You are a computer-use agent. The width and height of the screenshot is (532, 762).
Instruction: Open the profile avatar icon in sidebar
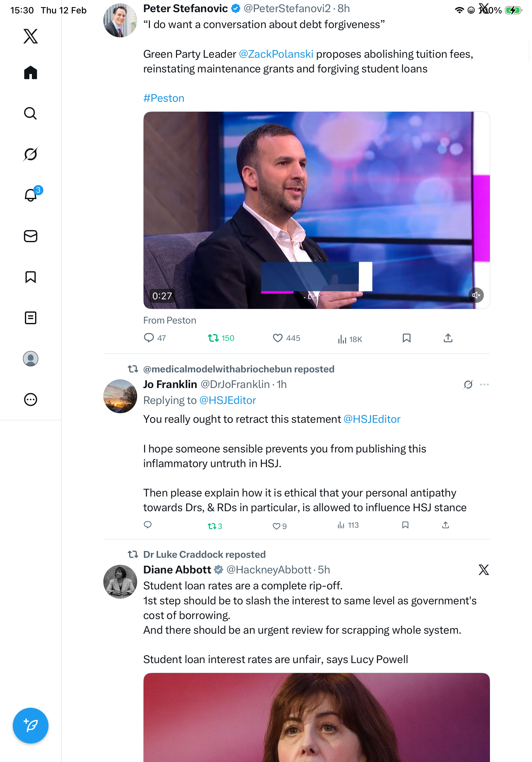point(31,358)
